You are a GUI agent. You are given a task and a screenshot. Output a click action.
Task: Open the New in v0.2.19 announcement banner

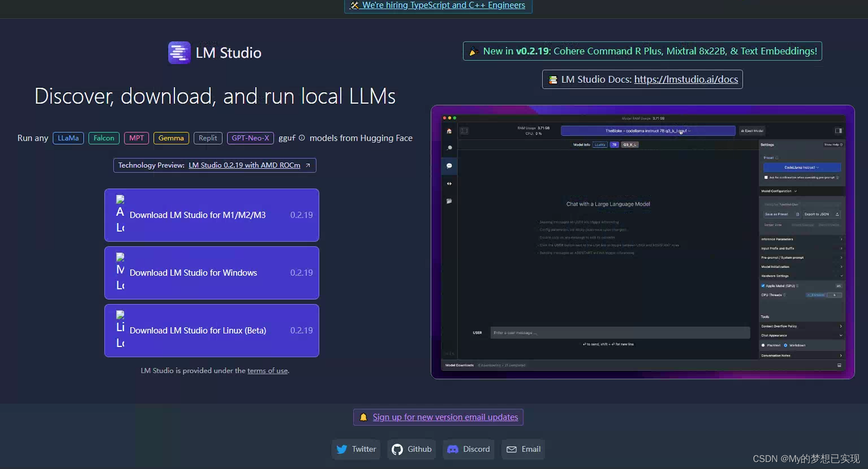[x=642, y=51]
